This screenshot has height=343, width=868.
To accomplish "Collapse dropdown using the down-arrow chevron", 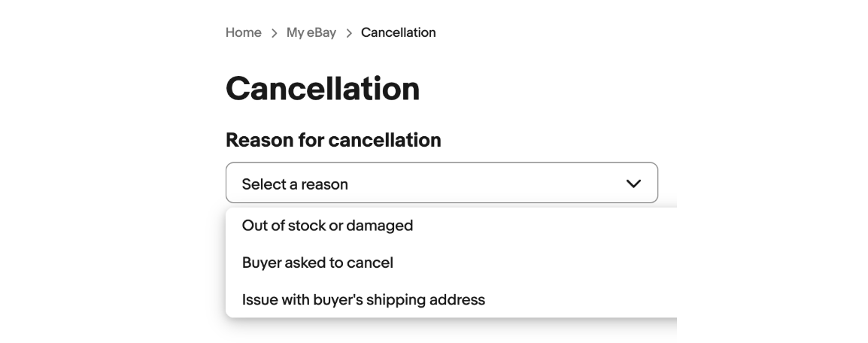I will coord(633,184).
